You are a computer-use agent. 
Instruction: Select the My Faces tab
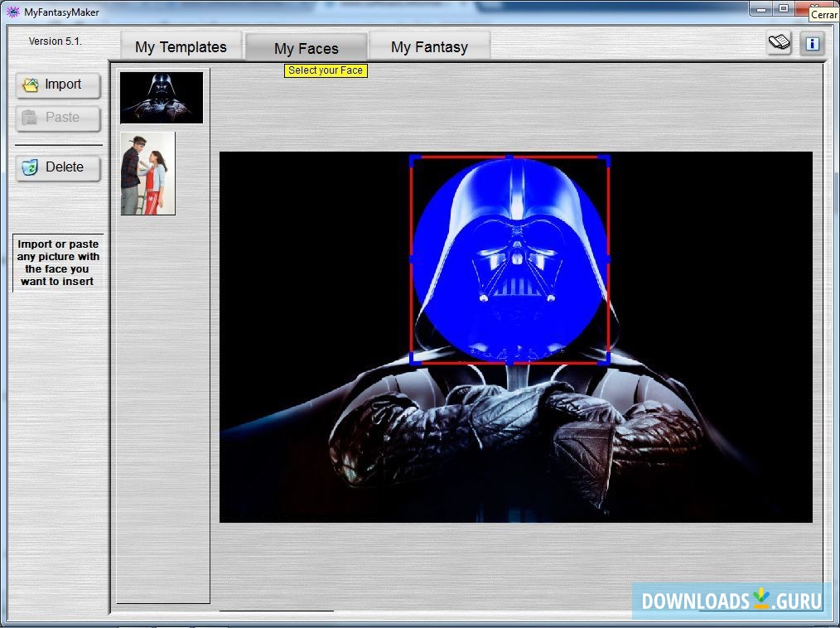coord(306,48)
